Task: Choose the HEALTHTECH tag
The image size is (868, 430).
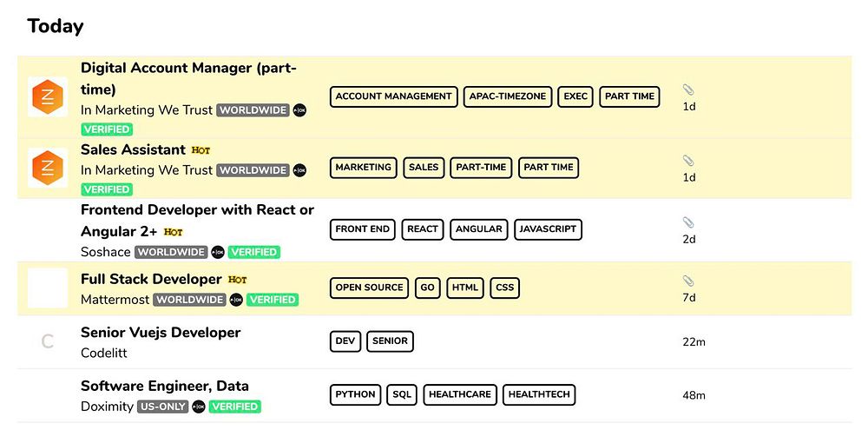Action: (539, 394)
